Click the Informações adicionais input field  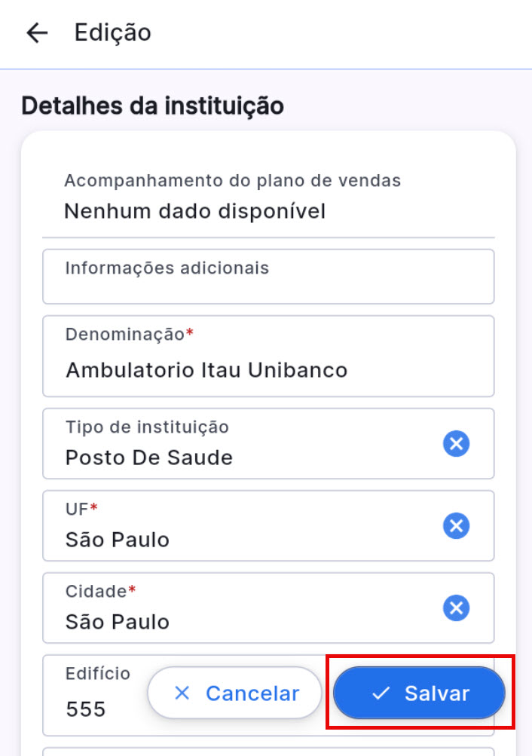268,276
